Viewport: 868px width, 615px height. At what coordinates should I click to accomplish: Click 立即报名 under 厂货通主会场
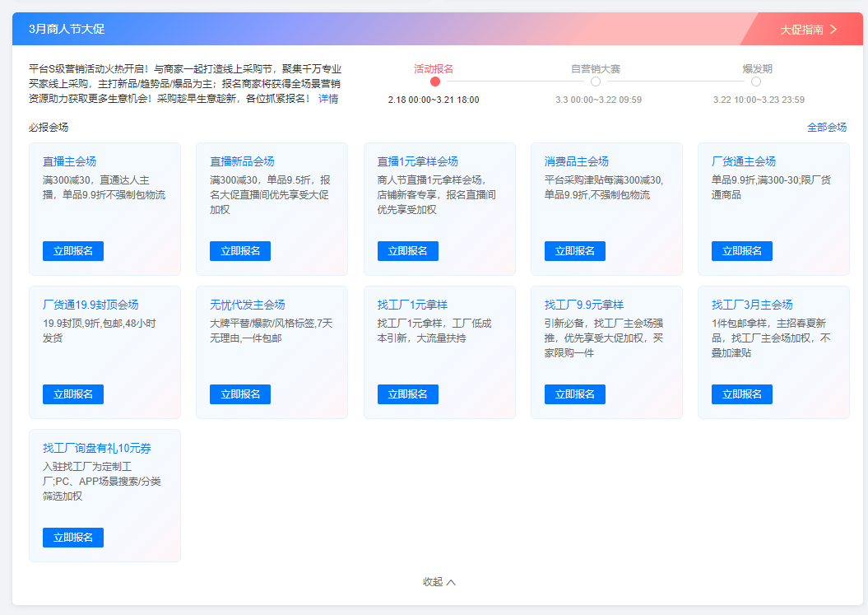point(741,250)
